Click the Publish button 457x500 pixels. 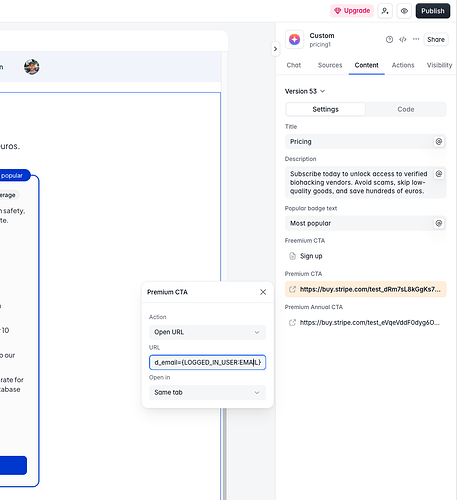(433, 11)
